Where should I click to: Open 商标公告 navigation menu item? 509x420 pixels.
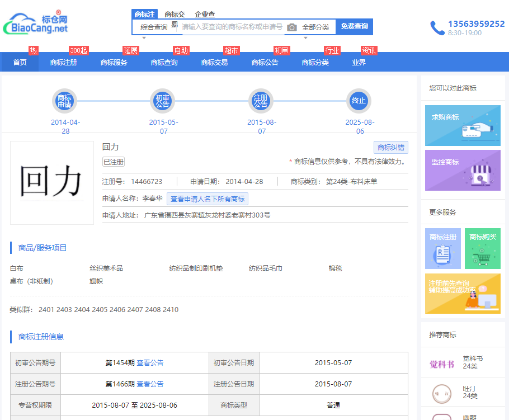coord(265,62)
